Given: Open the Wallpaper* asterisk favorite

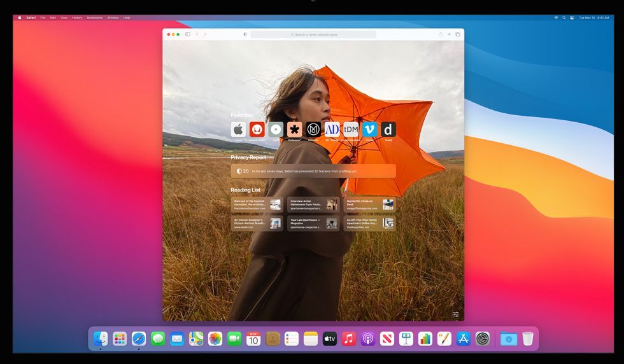Looking at the screenshot, I should [x=294, y=129].
